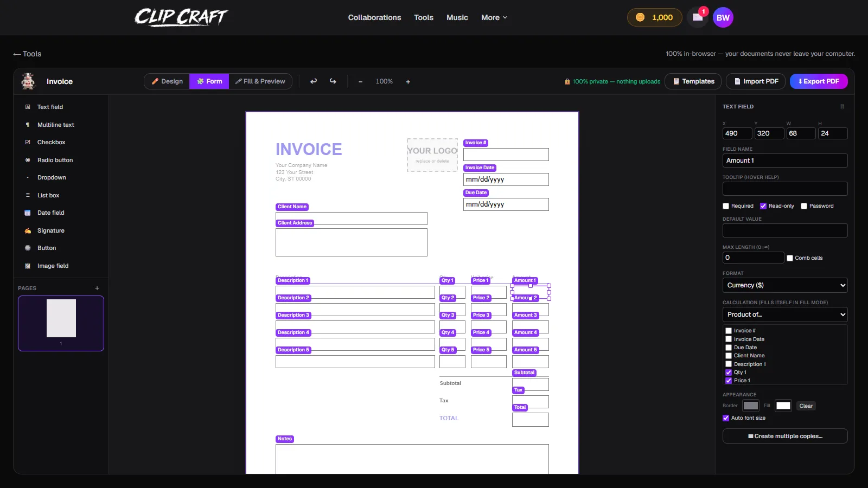Zoom out with the minus icon
The image size is (868, 488).
(360, 82)
